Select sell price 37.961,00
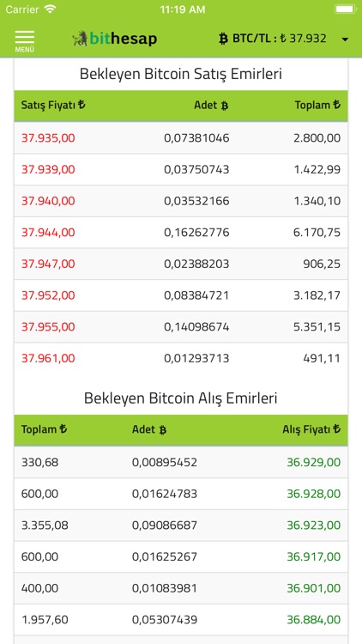 point(48,359)
